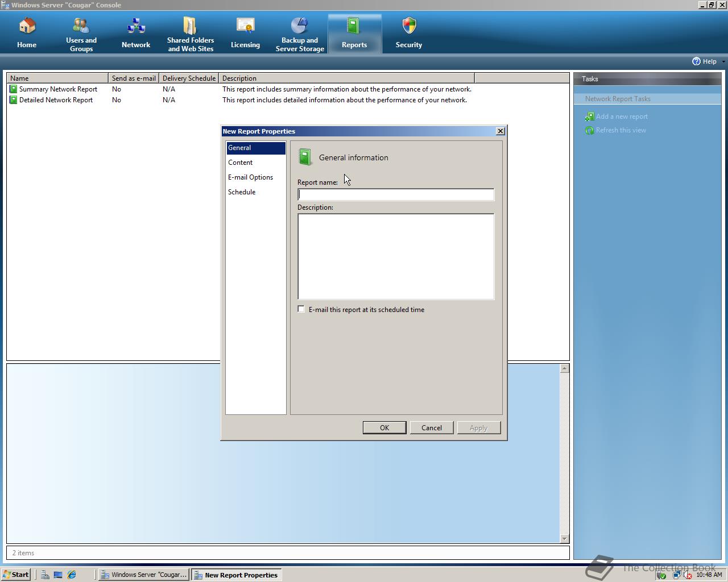
Task: Click the Help icon
Action: [696, 61]
